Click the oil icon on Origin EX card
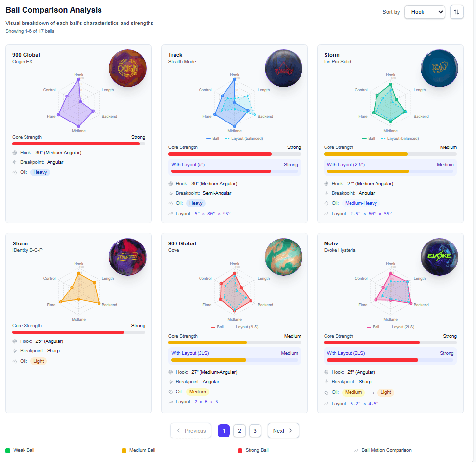Image resolution: width=476 pixels, height=462 pixels. coord(15,172)
